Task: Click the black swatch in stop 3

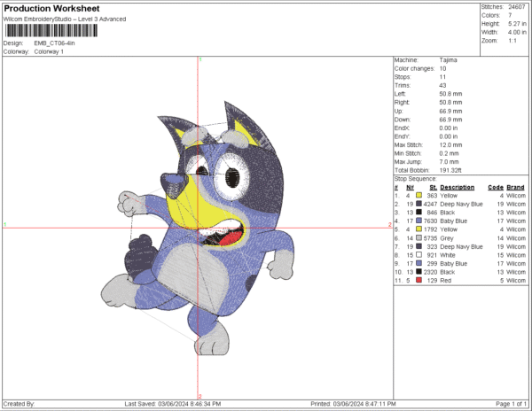Action: tap(419, 213)
